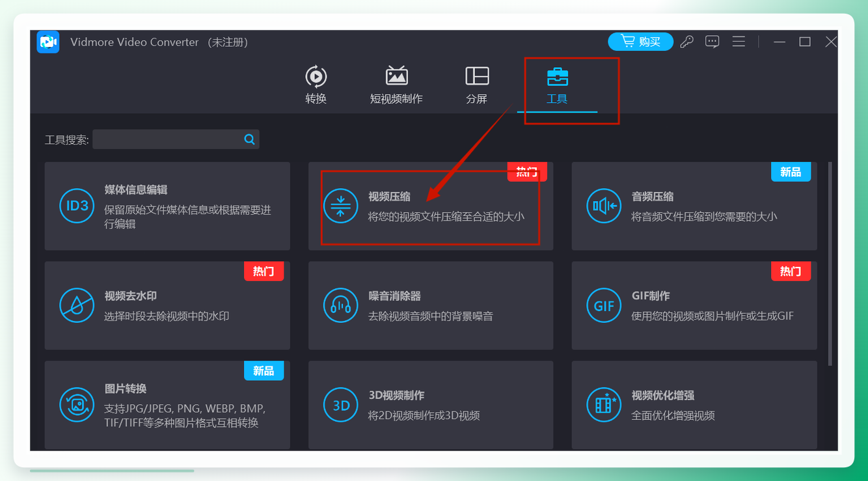Click the Vidmore app logo icon
Image resolution: width=868 pixels, height=481 pixels.
pos(48,42)
